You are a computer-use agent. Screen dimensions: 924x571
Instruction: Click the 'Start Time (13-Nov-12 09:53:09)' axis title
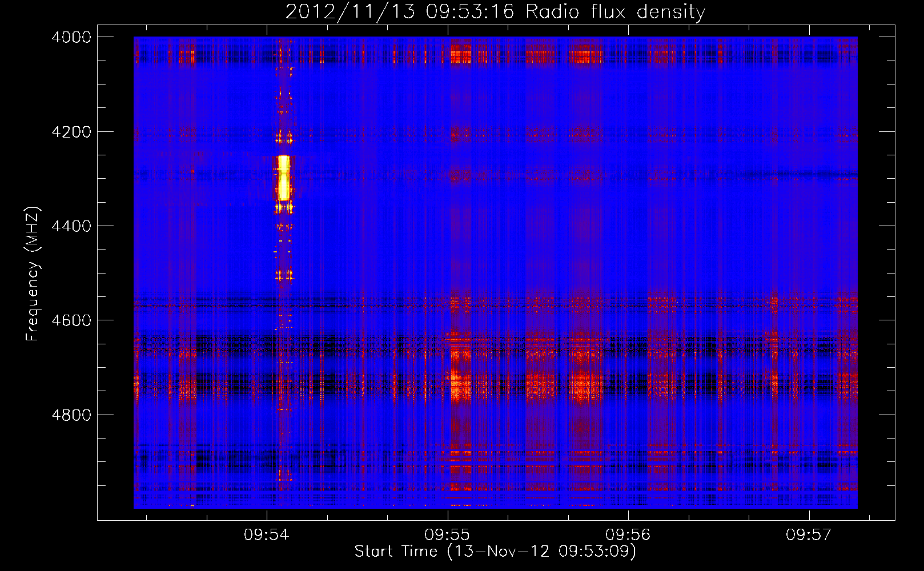pos(495,552)
